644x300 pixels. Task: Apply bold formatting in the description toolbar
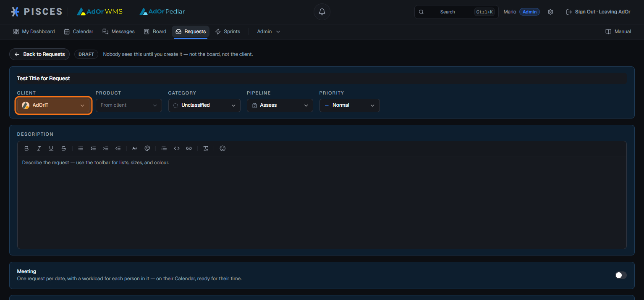point(26,148)
